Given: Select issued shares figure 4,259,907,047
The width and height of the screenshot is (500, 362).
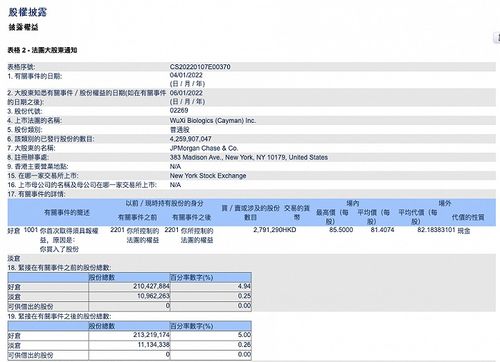Looking at the screenshot, I should [x=191, y=139].
